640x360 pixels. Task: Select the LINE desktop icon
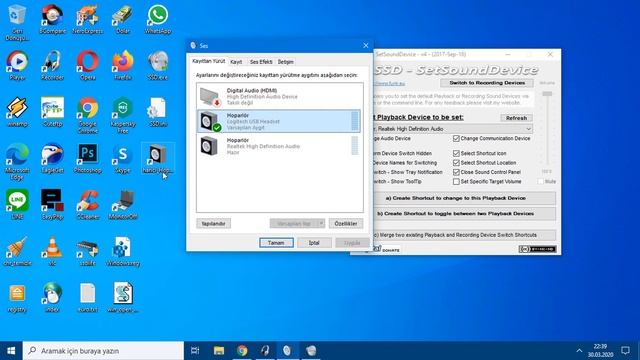pyautogui.click(x=17, y=204)
